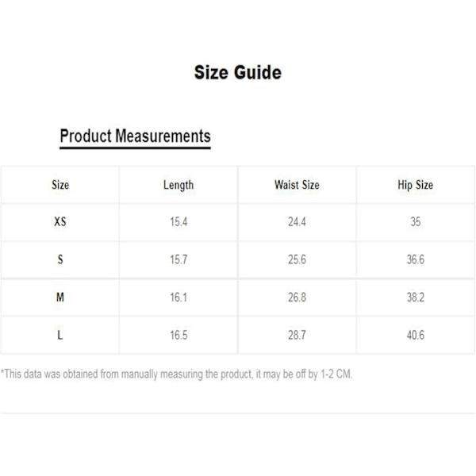This screenshot has width=476, height=476.
Task: Click L hip value 40.6
Action: click(x=415, y=335)
